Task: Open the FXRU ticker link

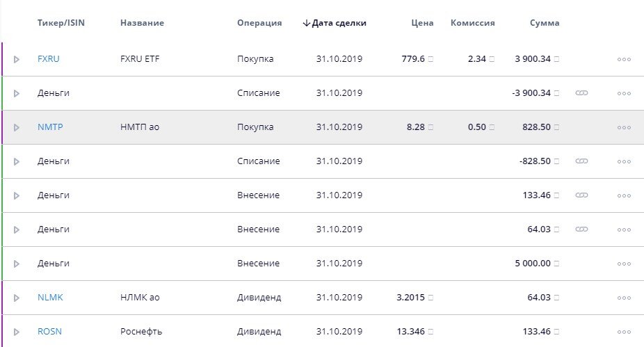Action: coord(49,59)
